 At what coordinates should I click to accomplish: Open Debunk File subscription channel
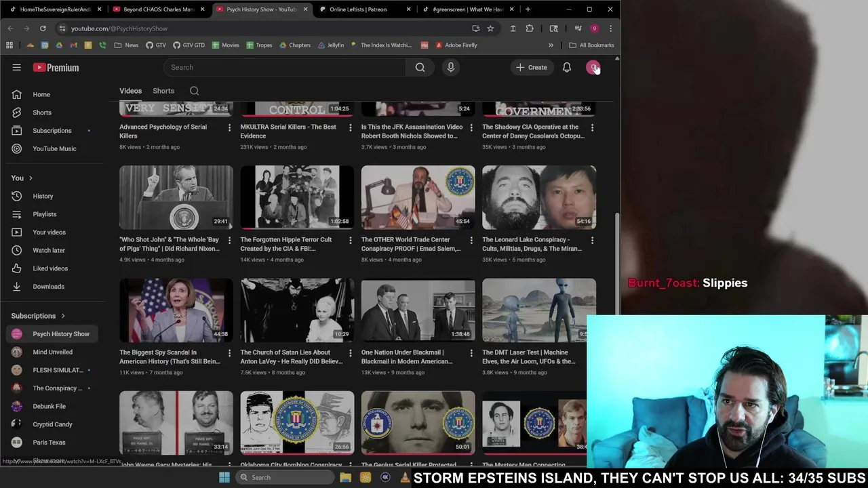(52, 406)
